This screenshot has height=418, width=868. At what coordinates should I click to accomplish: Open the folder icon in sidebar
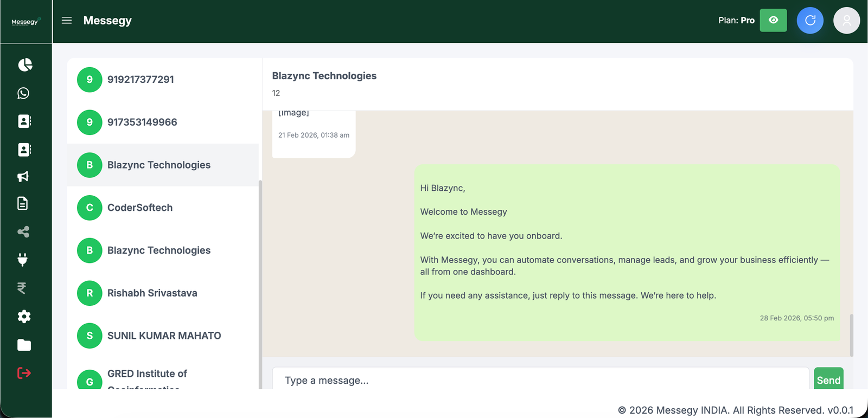pyautogui.click(x=24, y=345)
